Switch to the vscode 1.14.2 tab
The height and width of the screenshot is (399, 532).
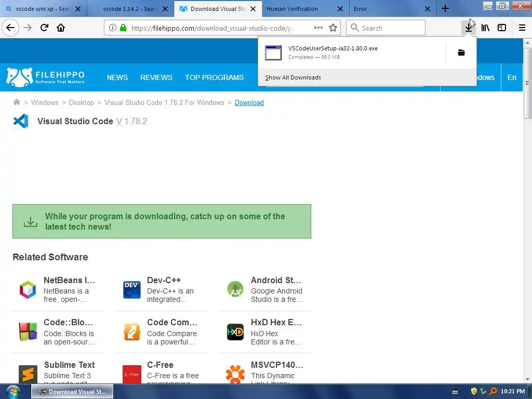(x=130, y=9)
